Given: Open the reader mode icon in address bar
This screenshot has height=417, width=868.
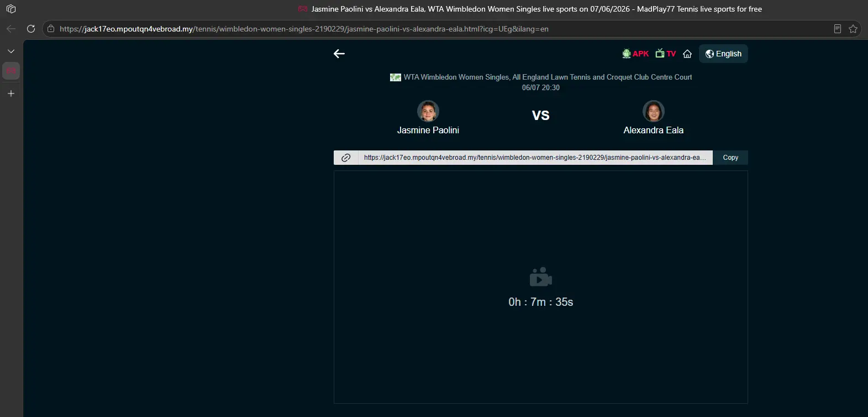Looking at the screenshot, I should (838, 29).
